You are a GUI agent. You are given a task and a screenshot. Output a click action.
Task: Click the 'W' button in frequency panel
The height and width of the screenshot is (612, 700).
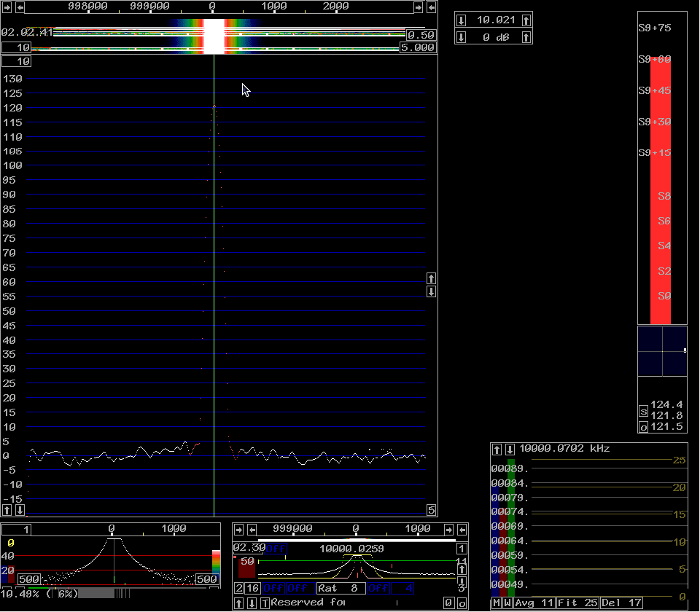point(507,603)
